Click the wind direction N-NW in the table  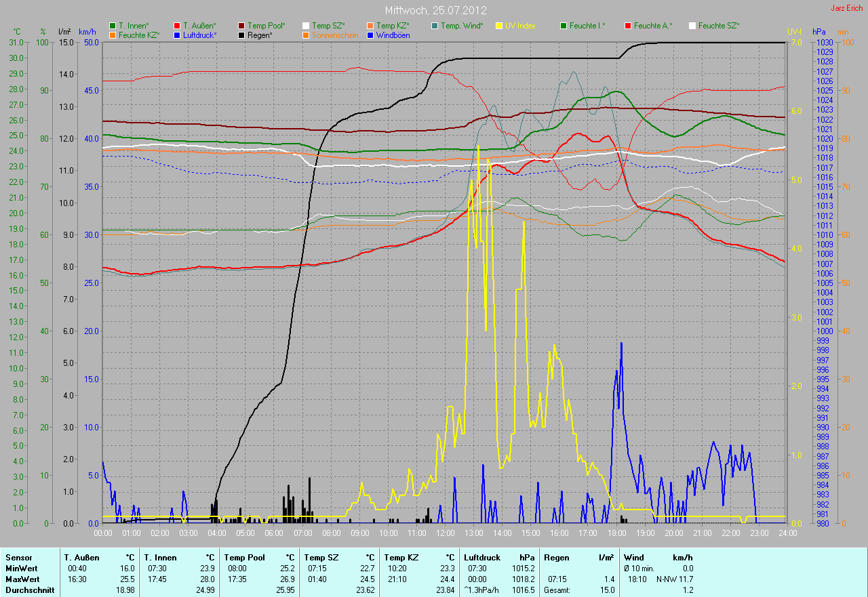tap(667, 579)
